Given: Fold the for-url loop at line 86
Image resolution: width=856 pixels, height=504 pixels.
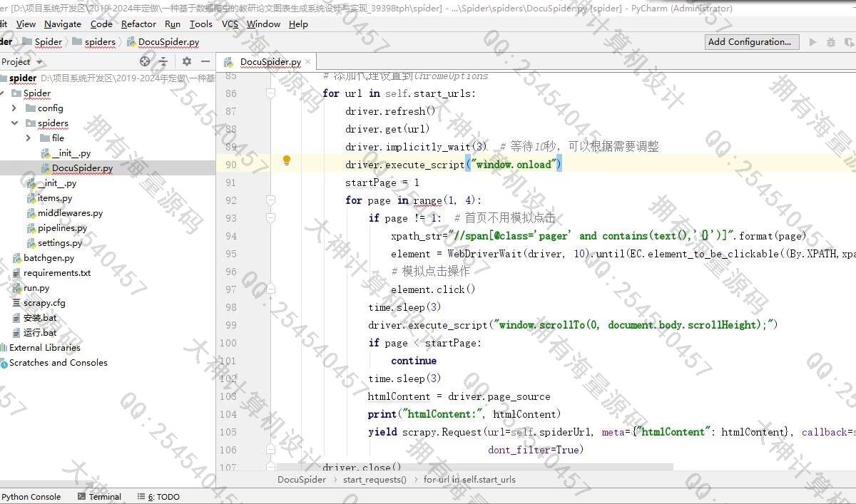Looking at the screenshot, I should [x=270, y=93].
